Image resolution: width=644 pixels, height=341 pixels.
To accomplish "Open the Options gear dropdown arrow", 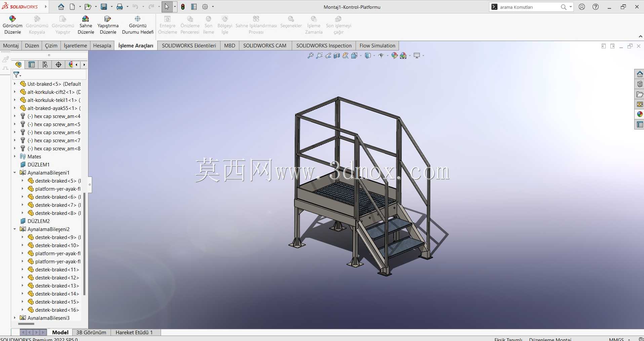I will [213, 7].
